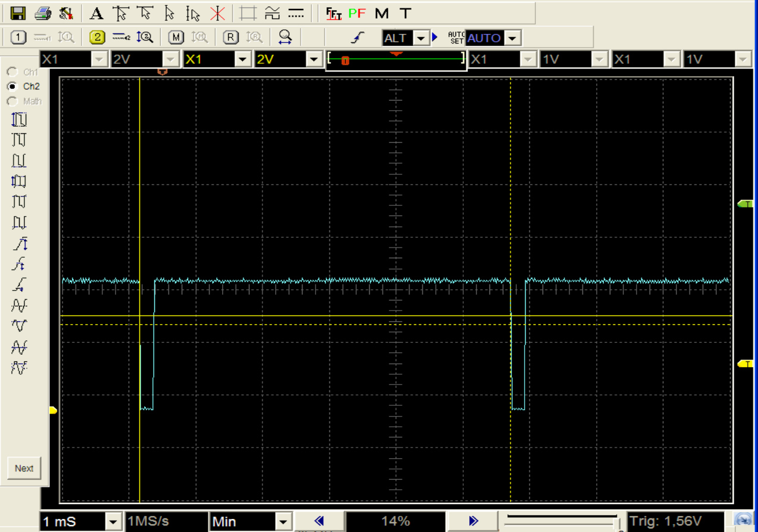Click the green and red PF icon
758x532 pixels.
coord(357,13)
